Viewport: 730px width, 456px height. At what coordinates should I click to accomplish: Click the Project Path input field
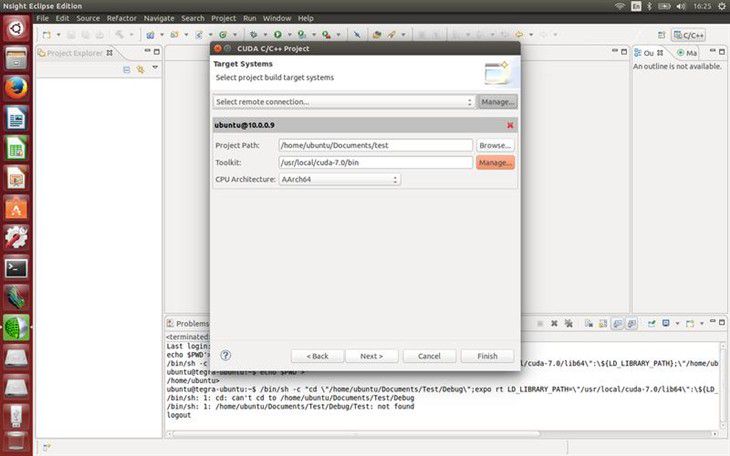click(375, 145)
